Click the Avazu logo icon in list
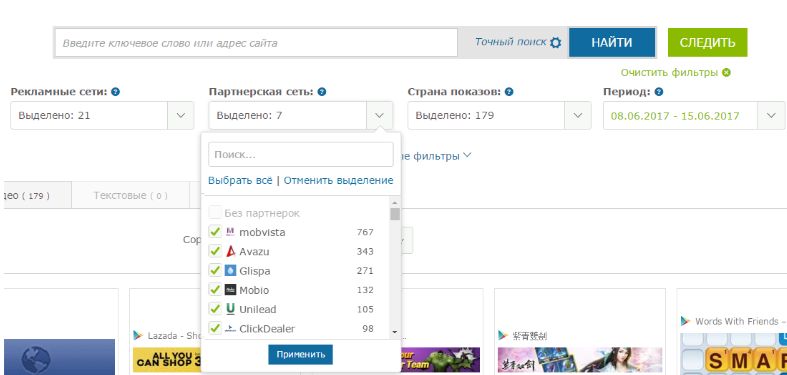The width and height of the screenshot is (787, 375). (x=230, y=252)
